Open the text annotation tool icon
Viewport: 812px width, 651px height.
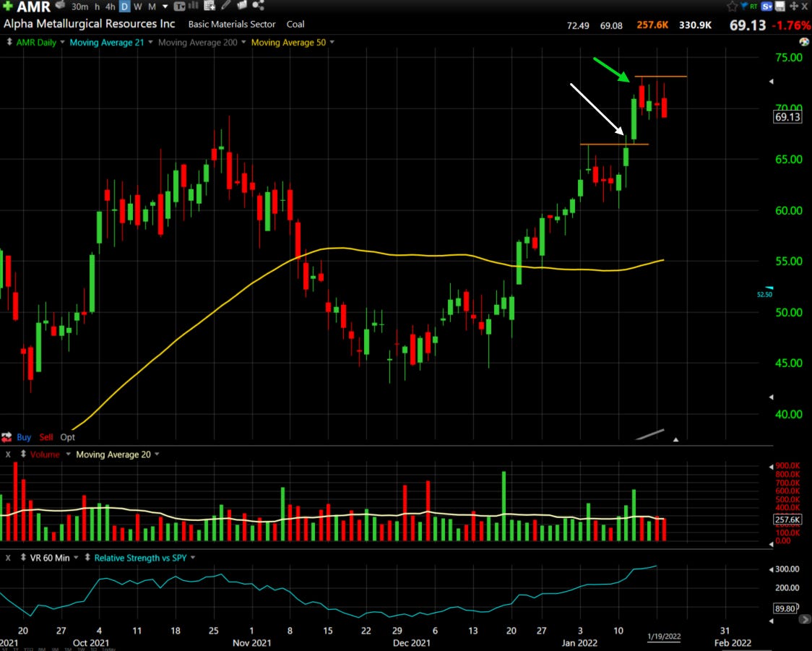coord(179,7)
